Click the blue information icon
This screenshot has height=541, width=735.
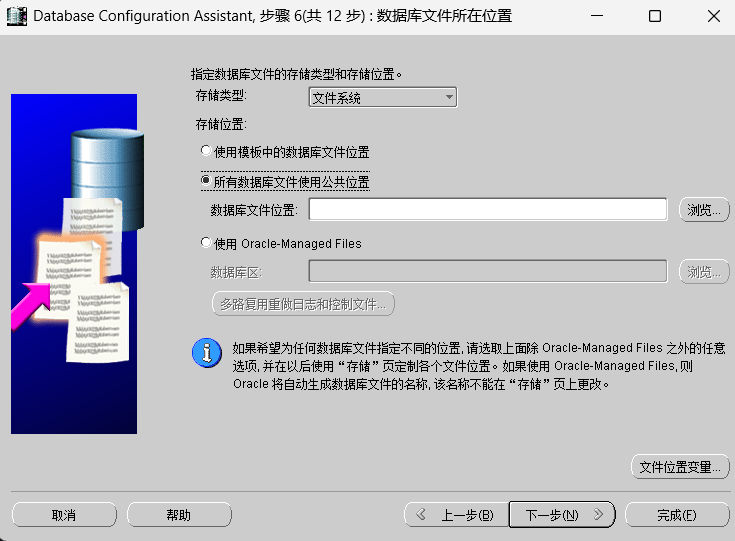[207, 353]
